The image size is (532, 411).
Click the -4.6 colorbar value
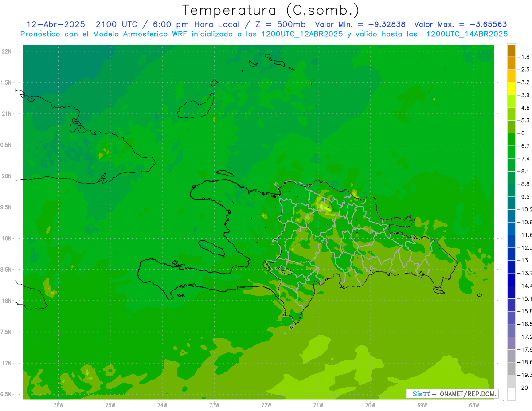524,108
